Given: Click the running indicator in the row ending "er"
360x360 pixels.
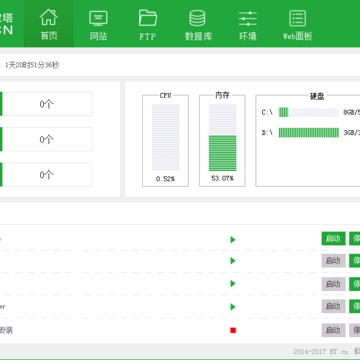Looking at the screenshot, I should [233, 307].
